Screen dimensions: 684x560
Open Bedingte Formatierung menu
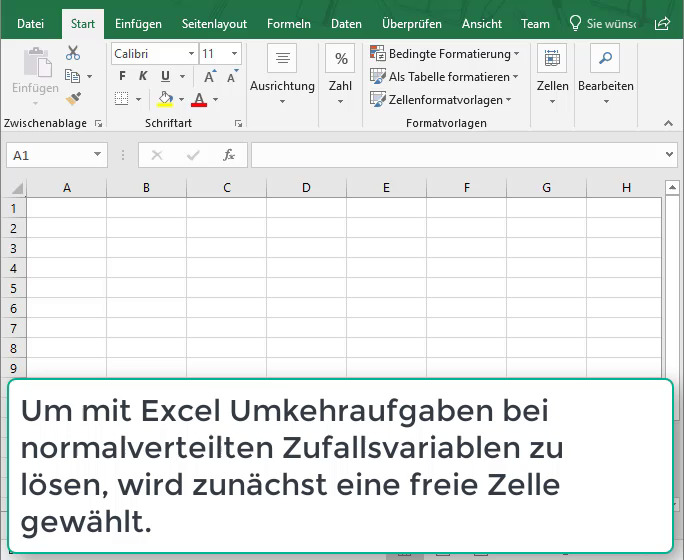[445, 54]
